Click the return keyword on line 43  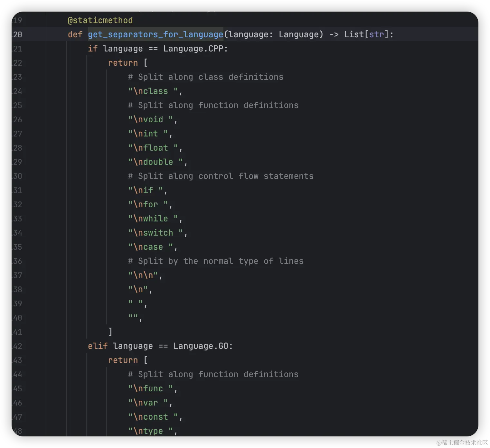coord(123,360)
